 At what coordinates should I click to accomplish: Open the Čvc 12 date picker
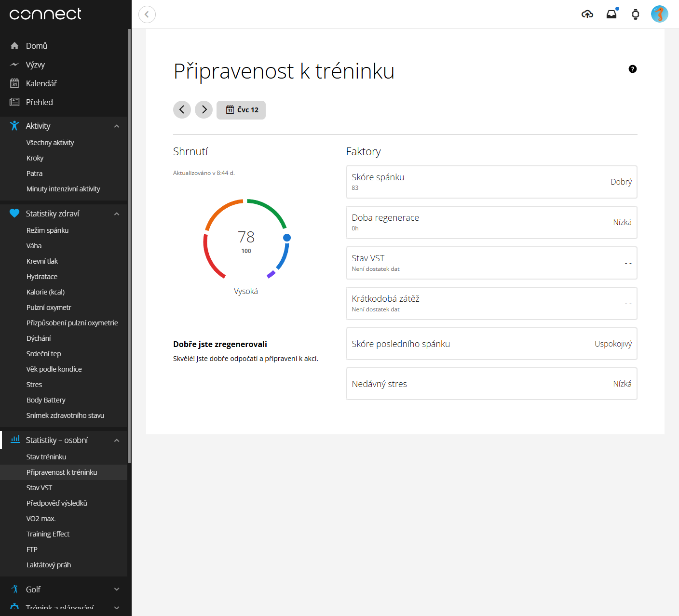241,110
